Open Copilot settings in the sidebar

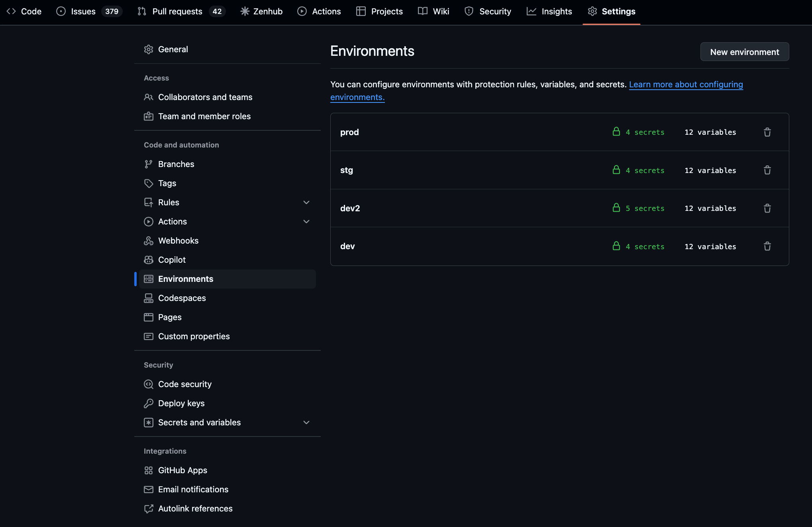click(171, 260)
